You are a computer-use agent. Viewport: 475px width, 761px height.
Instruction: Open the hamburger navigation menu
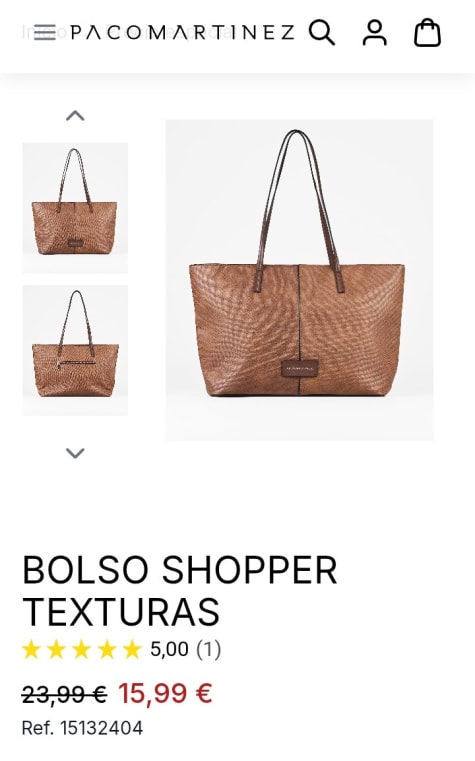45,33
